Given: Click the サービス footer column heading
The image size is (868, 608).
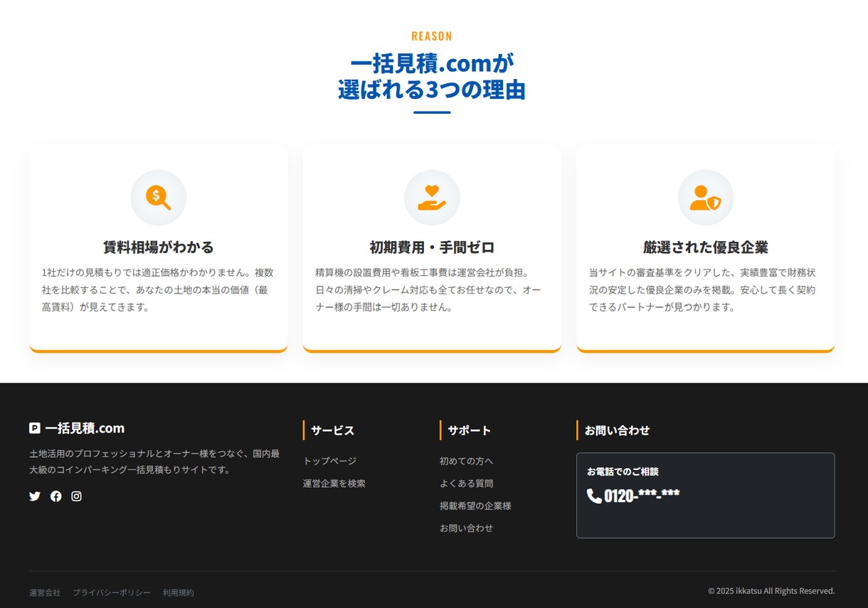Looking at the screenshot, I should pos(332,430).
